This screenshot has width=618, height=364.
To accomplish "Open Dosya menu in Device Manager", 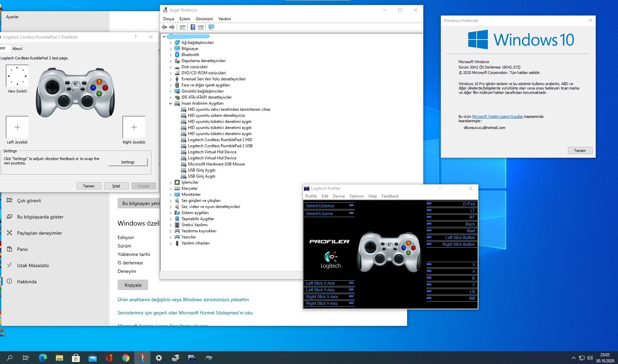I will [x=169, y=19].
